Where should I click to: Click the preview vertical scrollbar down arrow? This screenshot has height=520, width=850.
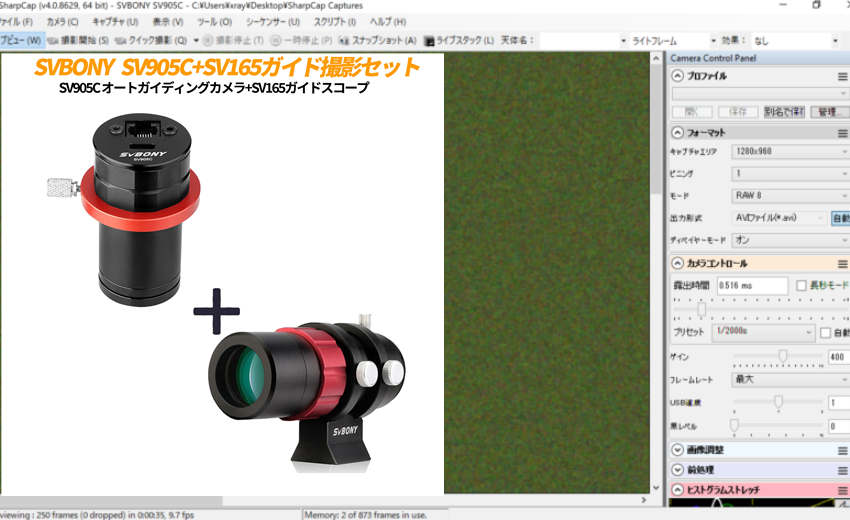pos(656,487)
